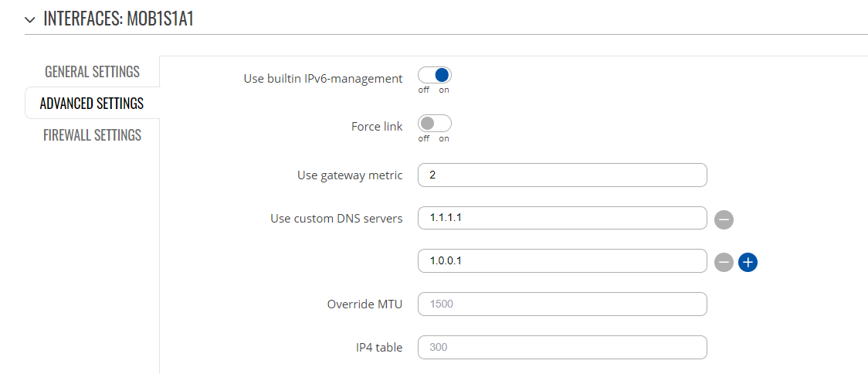Remove the 1.1.1.1 DNS server entry
Viewport: 868px width, 374px height.
coord(724,219)
